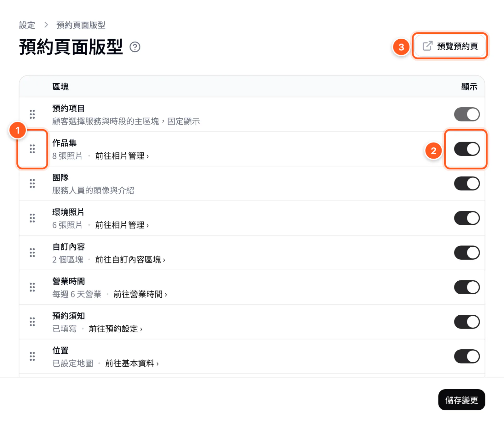Viewport: 504px width, 422px height.
Task: Click the 預約項目 block title
Action: pyautogui.click(x=69, y=108)
